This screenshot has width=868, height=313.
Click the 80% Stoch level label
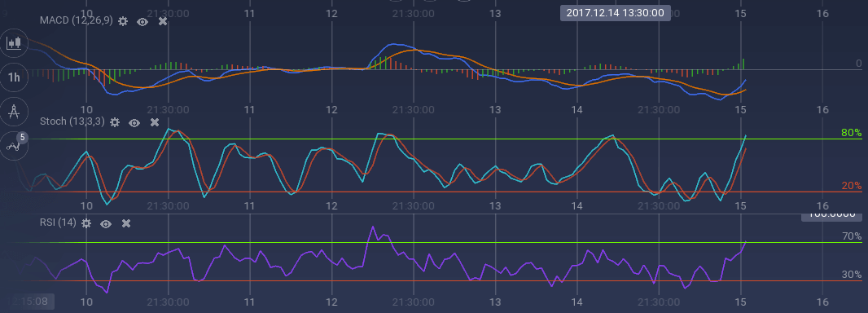[x=852, y=133]
